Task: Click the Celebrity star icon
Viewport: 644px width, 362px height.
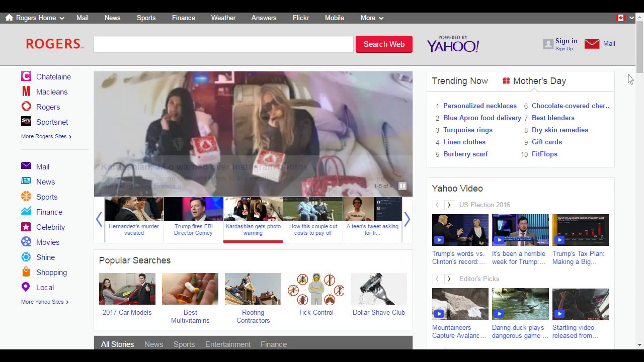Action: [x=26, y=227]
